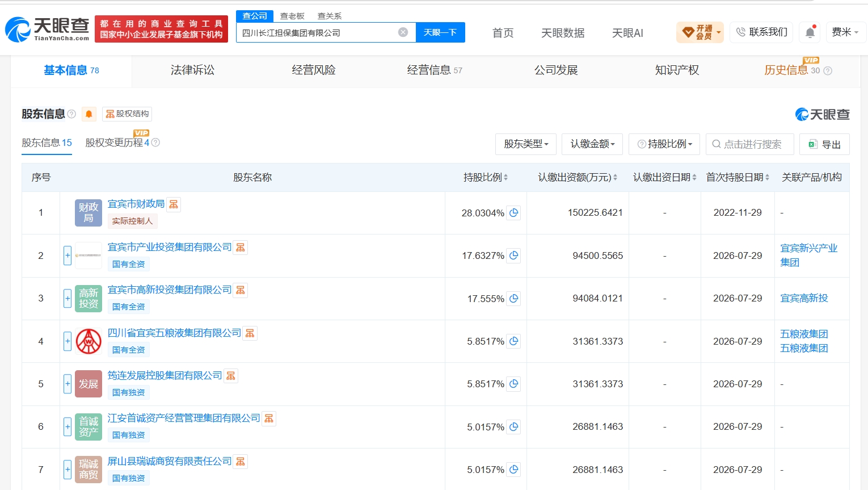The image size is (868, 490).
Task: Open the 开通会员 VIP dropdown
Action: pos(700,32)
